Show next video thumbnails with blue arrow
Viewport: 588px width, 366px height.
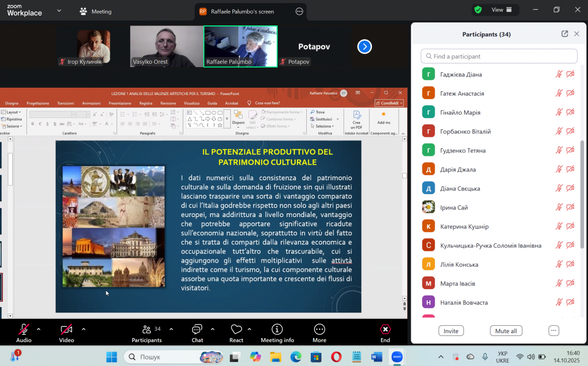[x=364, y=47]
